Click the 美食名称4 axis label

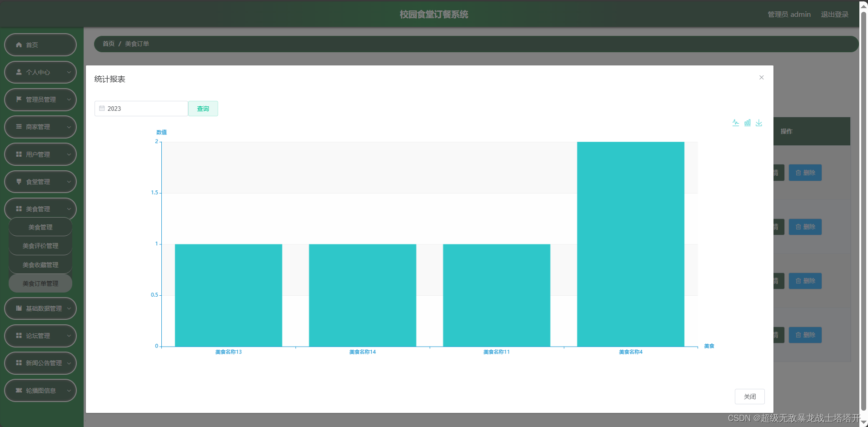(x=631, y=352)
